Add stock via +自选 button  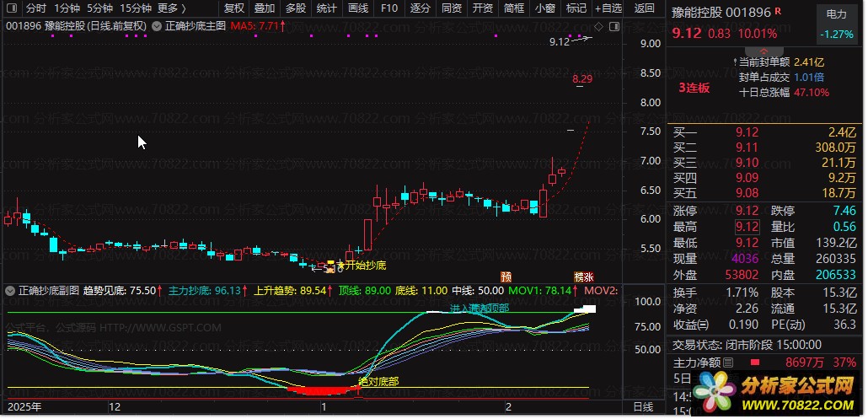[608, 8]
